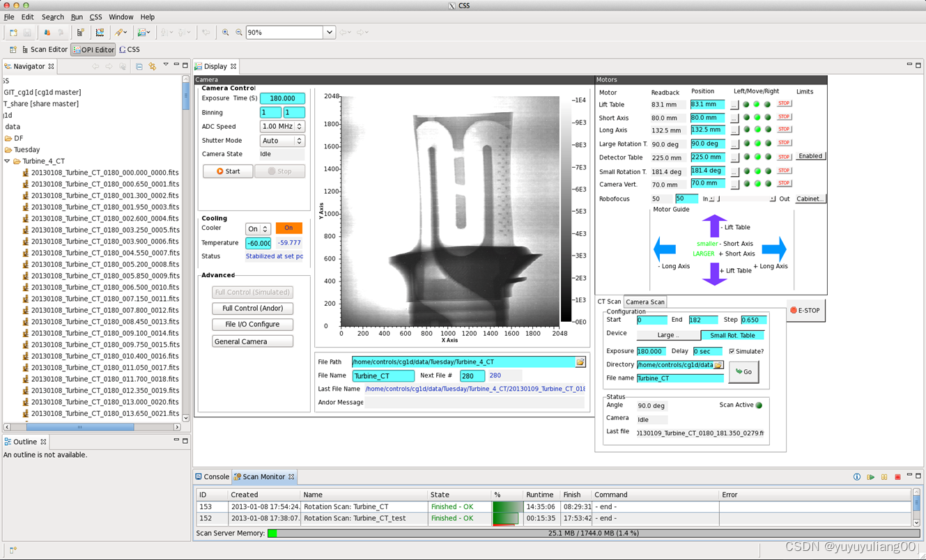The image size is (926, 560).
Task: Switch to the Scan Editor perspective
Action: point(45,49)
